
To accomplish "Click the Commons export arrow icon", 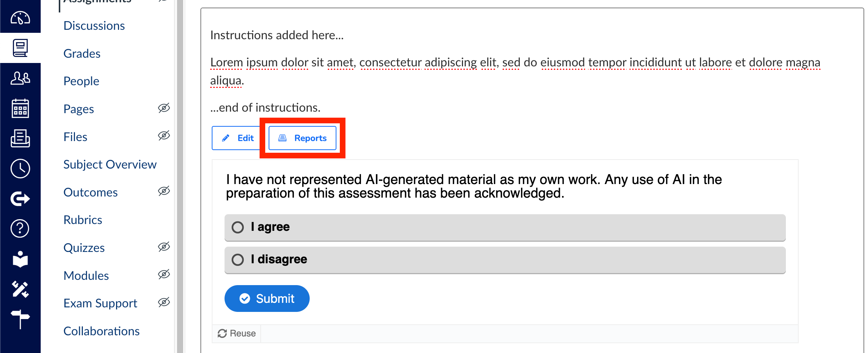I will coord(20,199).
